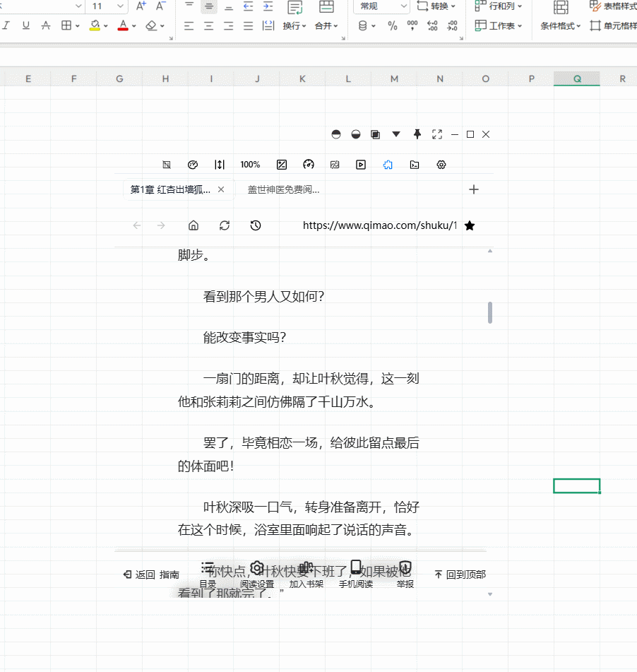Click 回到顶部 back to top
Viewport: 637px width, 672px height.
(x=460, y=574)
